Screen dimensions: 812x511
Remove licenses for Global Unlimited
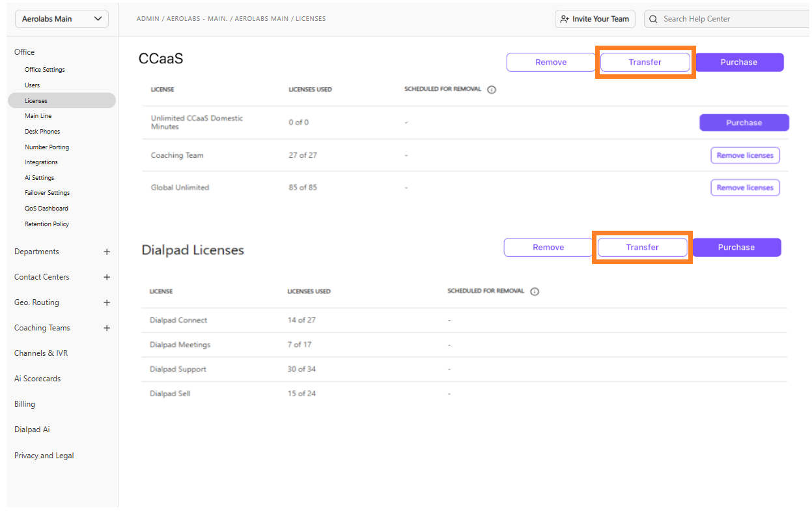(745, 188)
